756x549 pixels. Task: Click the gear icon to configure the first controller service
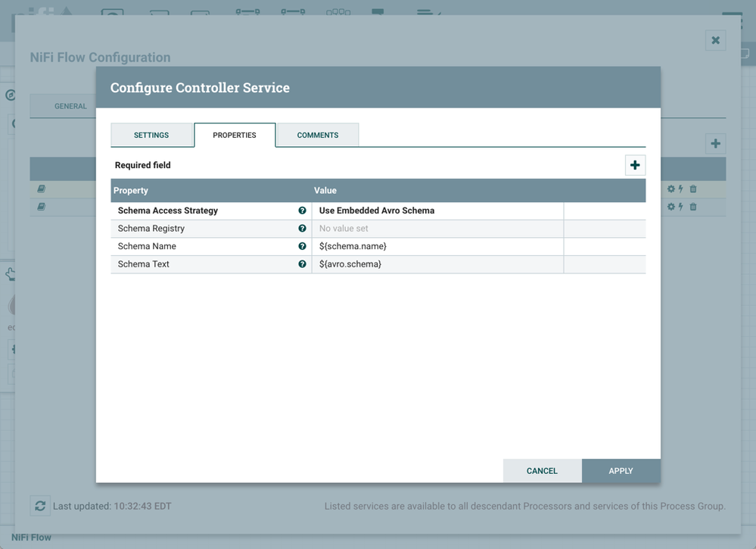click(670, 189)
